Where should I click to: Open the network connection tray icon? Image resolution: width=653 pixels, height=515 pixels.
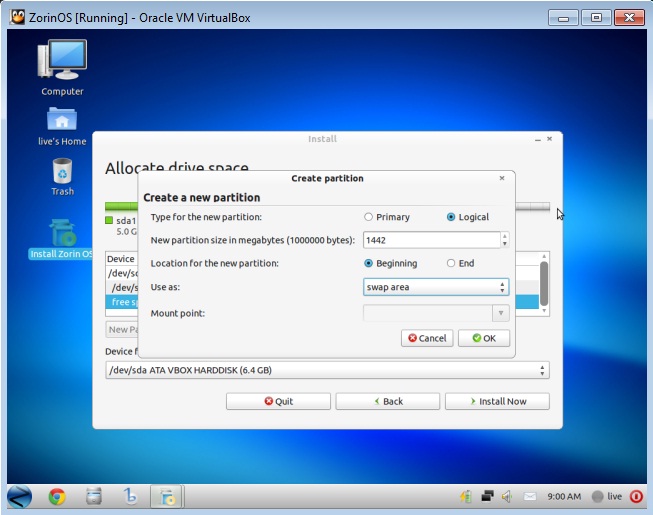click(x=487, y=496)
